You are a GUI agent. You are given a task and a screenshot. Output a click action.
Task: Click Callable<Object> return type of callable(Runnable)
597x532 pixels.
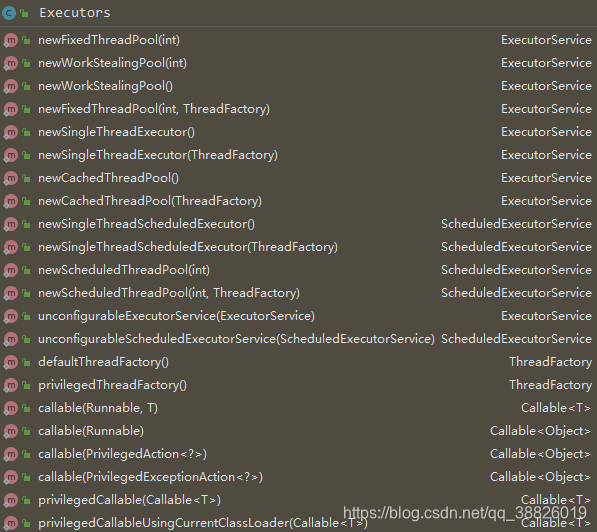(541, 431)
